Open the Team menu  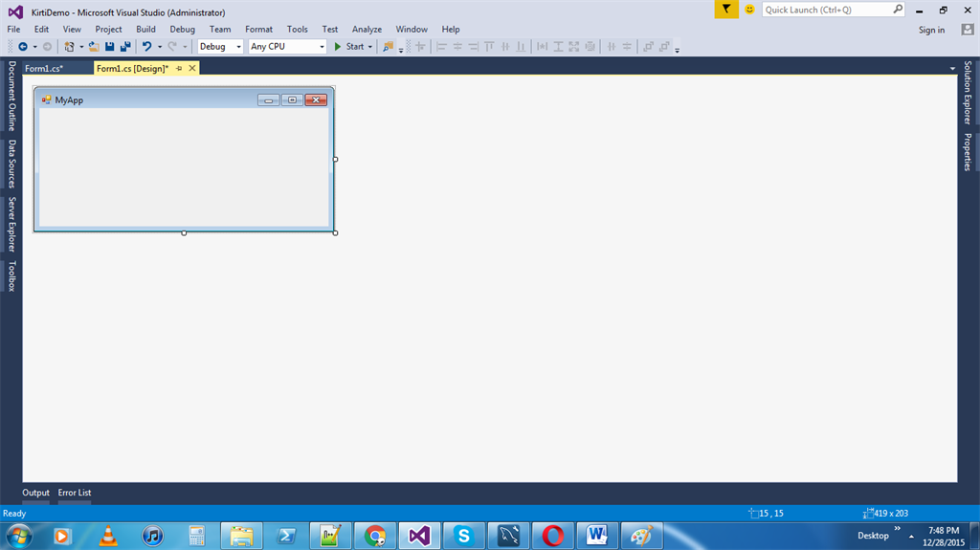(220, 30)
